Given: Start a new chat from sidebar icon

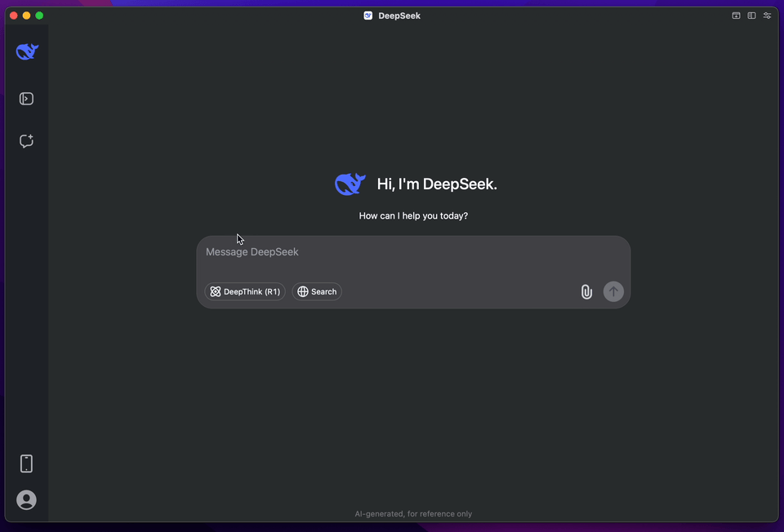Looking at the screenshot, I should click(26, 141).
